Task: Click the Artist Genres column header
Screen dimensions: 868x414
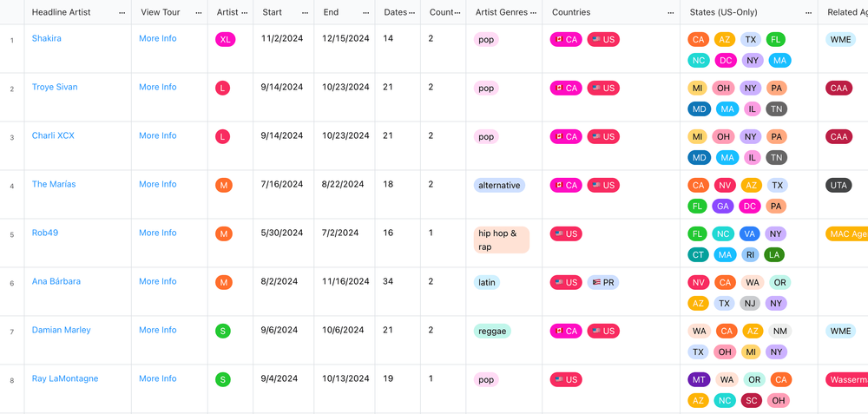Action: 499,12
